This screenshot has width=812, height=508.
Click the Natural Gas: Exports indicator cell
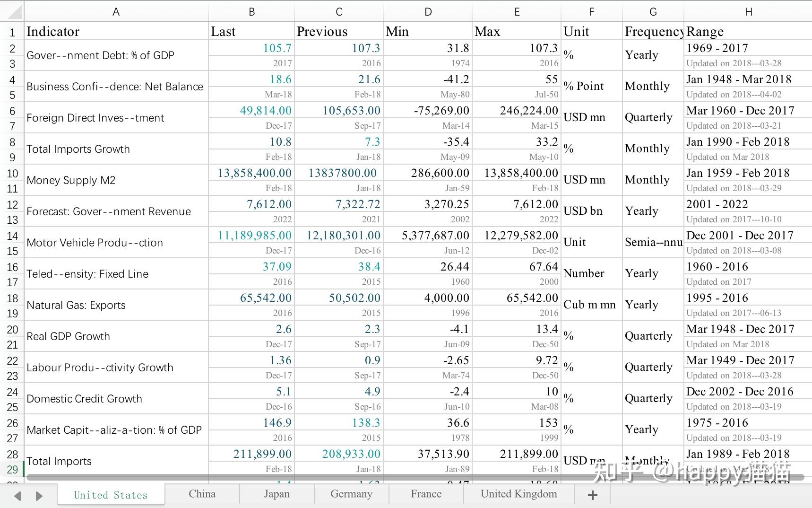click(x=76, y=305)
